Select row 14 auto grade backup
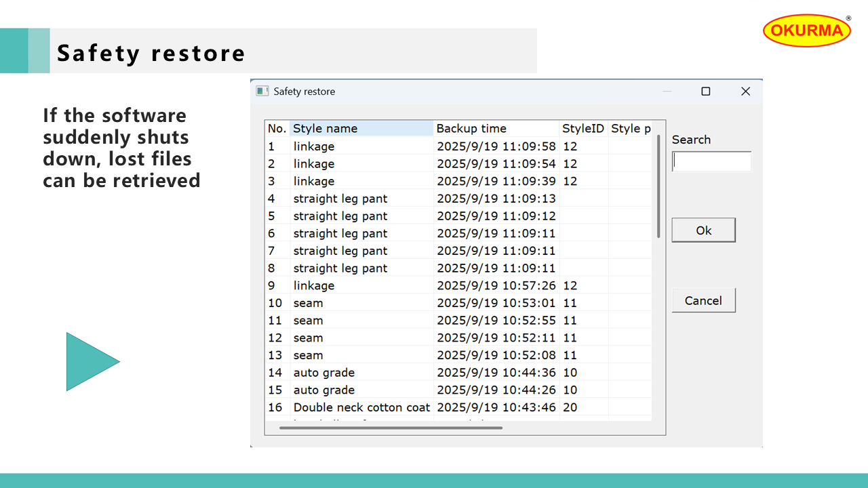The width and height of the screenshot is (868, 488). click(x=324, y=373)
